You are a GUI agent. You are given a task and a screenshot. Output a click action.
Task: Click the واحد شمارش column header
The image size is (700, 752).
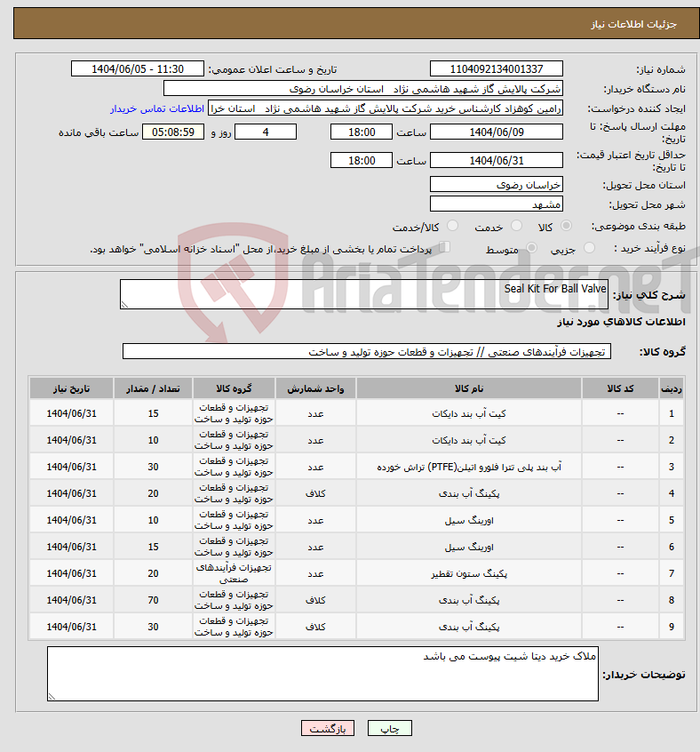(x=315, y=388)
